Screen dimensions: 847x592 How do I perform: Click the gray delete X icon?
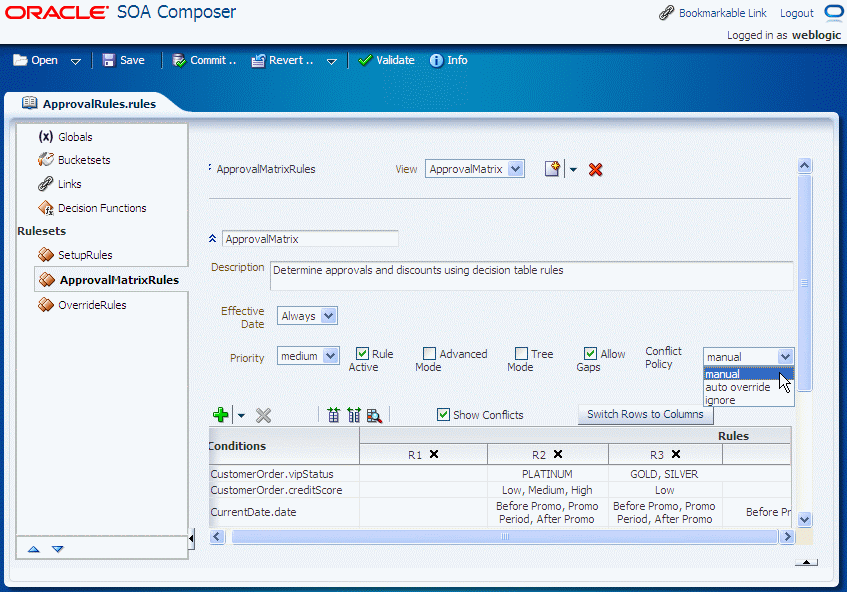[x=263, y=415]
